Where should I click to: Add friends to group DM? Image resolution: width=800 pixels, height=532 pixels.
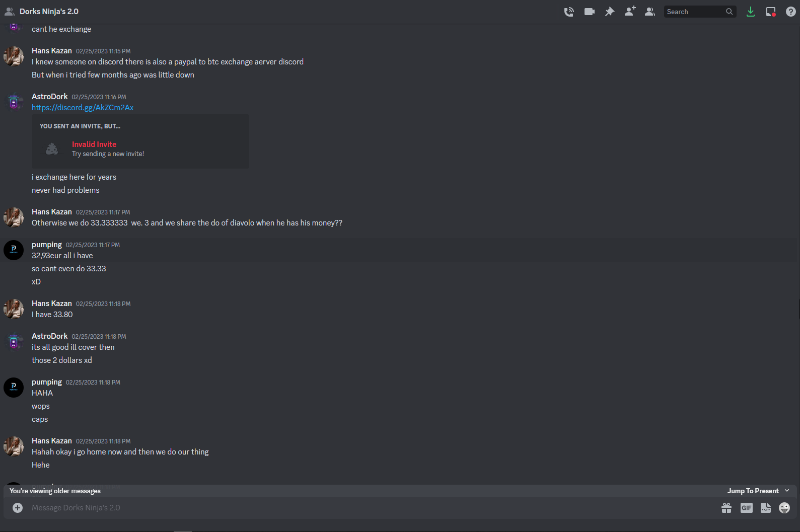(x=630, y=11)
